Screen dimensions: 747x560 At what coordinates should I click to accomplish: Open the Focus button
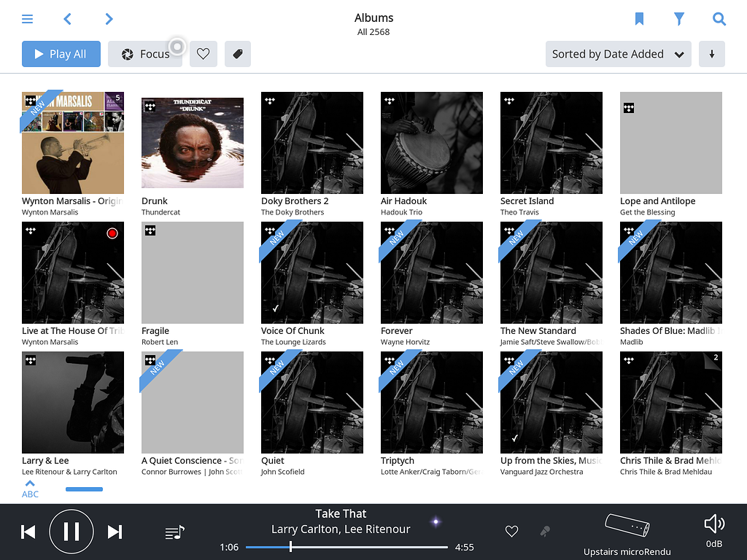click(145, 54)
